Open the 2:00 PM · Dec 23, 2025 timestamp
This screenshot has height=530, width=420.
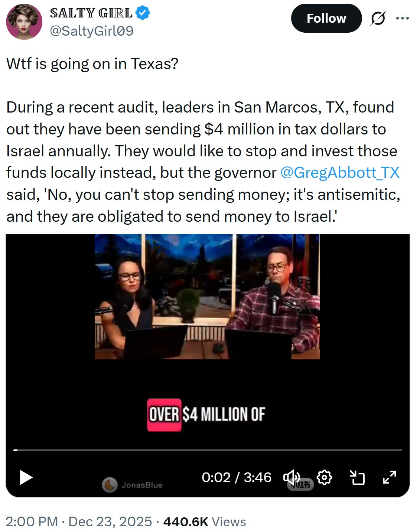coord(79,521)
